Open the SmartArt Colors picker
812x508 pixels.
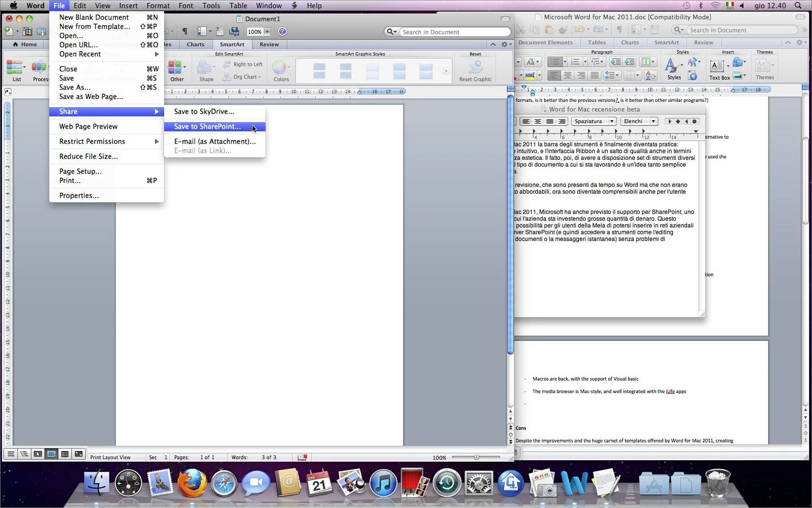281,71
